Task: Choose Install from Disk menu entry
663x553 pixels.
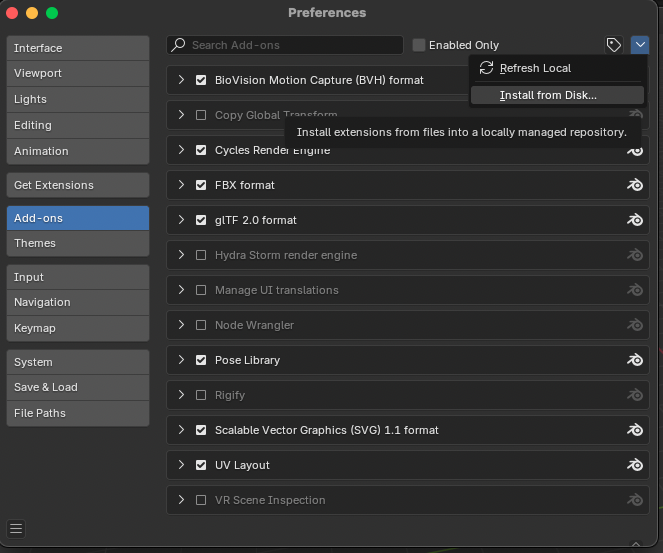Action: [x=547, y=95]
